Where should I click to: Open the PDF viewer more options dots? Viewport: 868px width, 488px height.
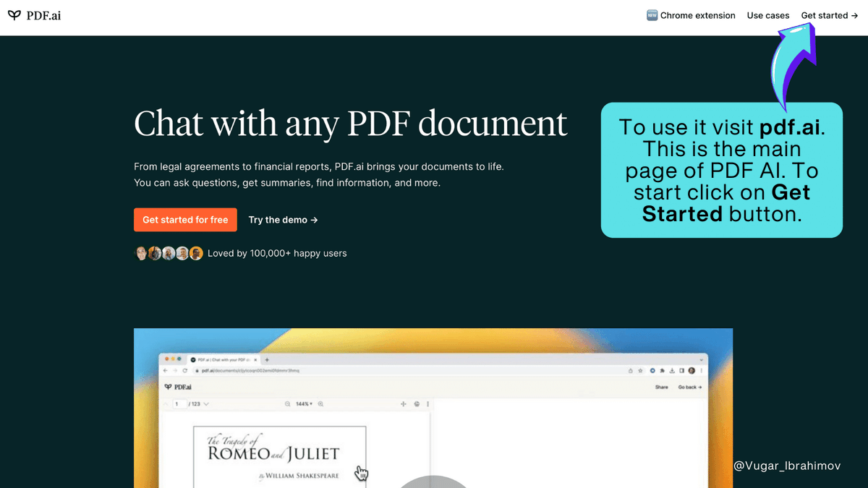427,404
